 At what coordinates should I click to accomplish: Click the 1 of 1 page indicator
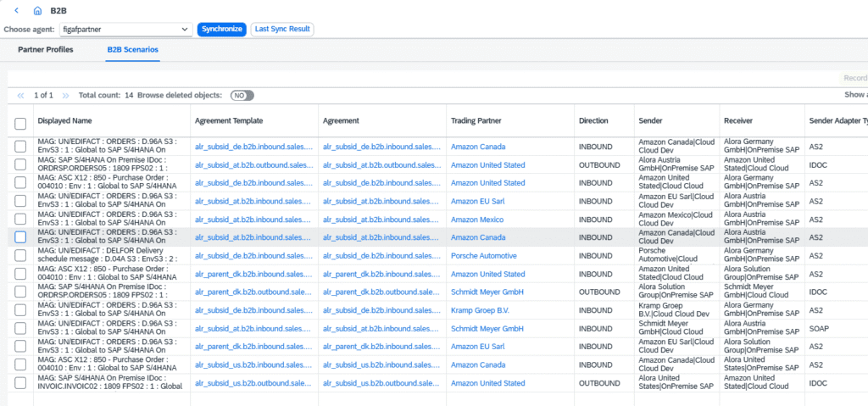click(44, 95)
